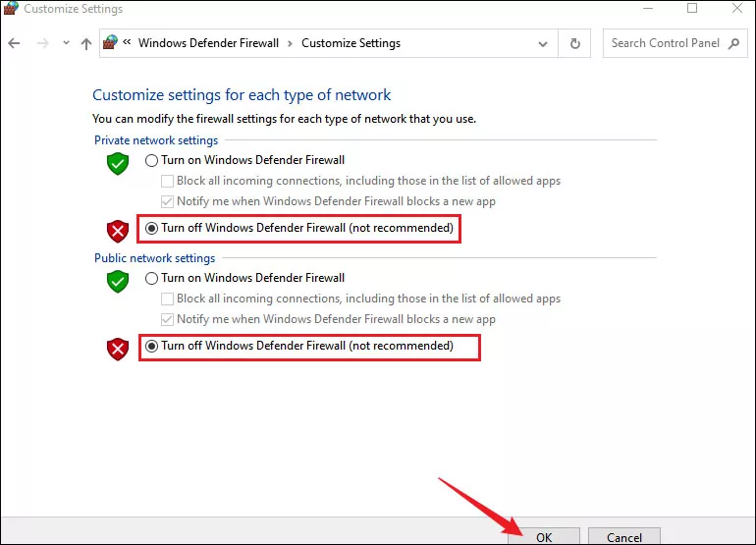Discard changes with Cancel button
This screenshot has height=545, width=756.
pyautogui.click(x=623, y=536)
